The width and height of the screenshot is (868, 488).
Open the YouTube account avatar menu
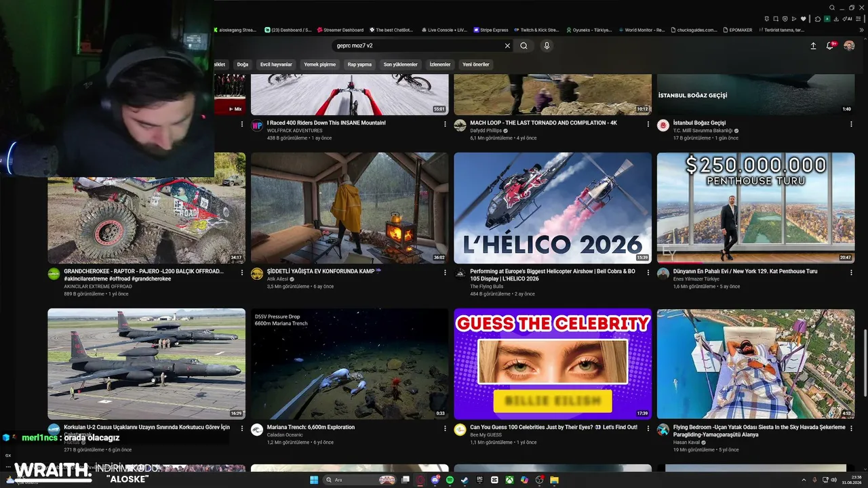(x=849, y=46)
